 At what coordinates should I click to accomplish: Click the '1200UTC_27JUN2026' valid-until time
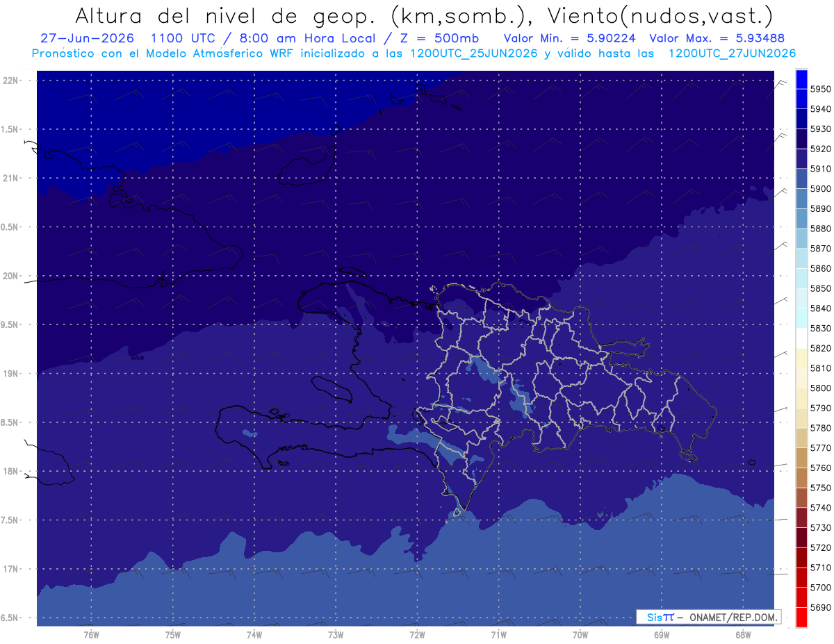click(x=732, y=53)
